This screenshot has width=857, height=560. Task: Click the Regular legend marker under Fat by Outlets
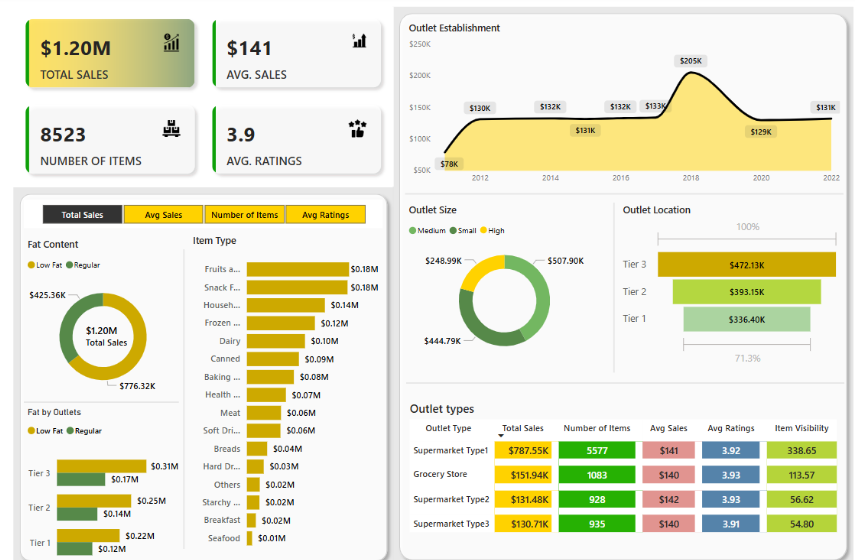[72, 431]
